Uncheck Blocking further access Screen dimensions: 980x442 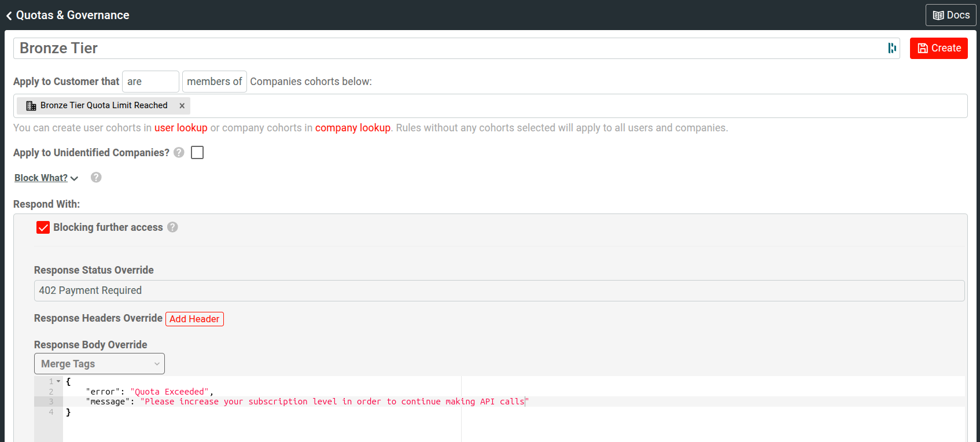pyautogui.click(x=43, y=227)
